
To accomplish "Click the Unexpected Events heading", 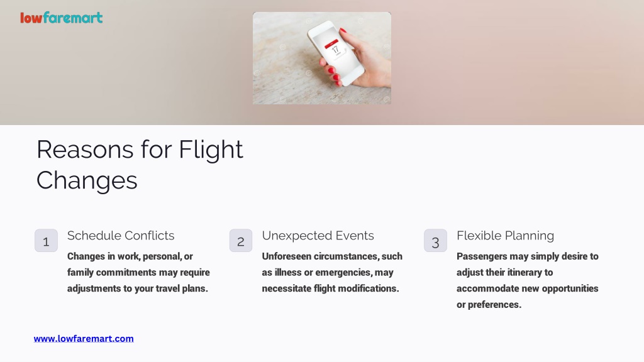I will pyautogui.click(x=318, y=236).
